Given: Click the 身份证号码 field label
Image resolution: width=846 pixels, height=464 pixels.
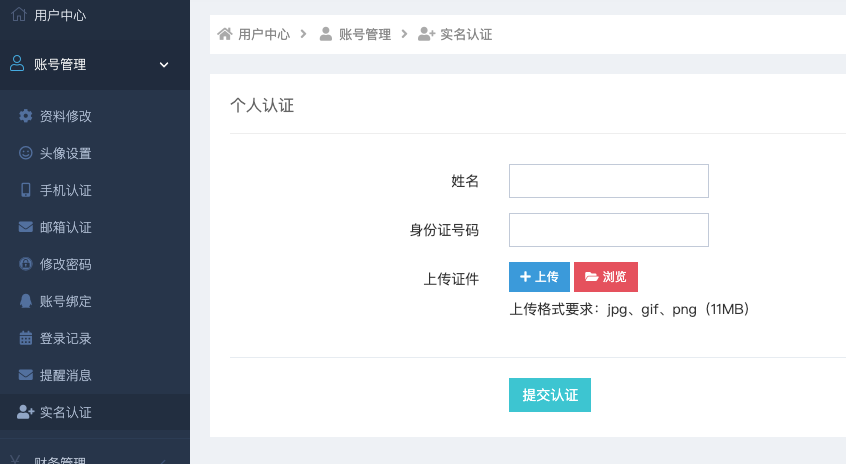Looking at the screenshot, I should tap(444, 230).
